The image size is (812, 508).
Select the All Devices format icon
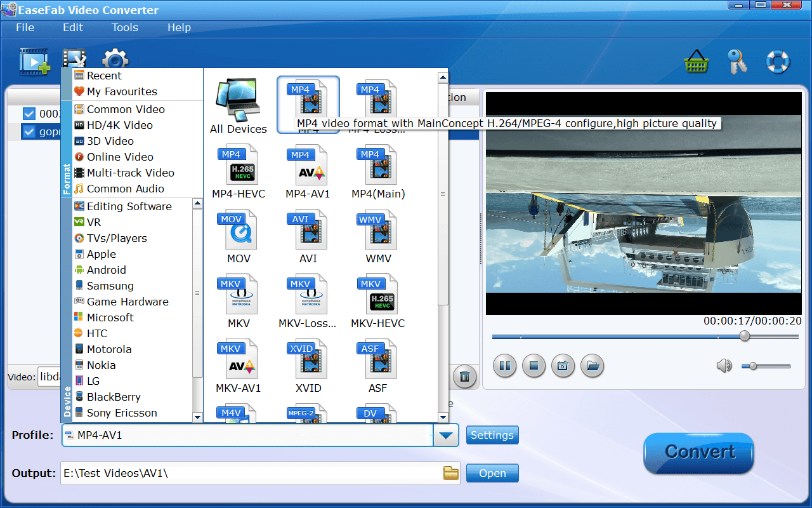click(x=239, y=106)
